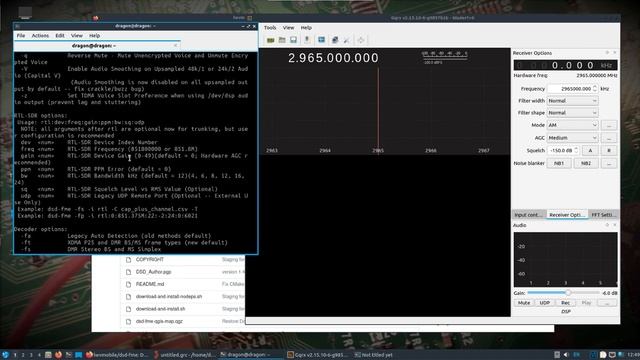Close the Audio panel
This screenshot has height=360, width=640.
615,225
